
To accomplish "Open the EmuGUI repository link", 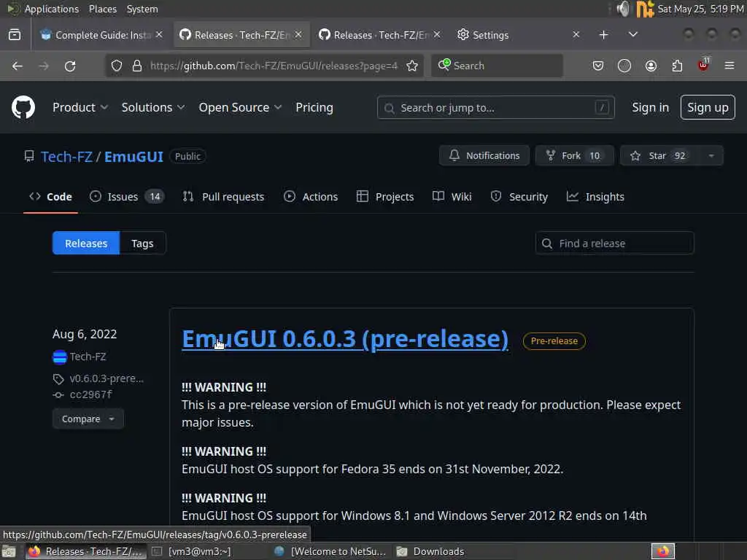I will pos(134,157).
